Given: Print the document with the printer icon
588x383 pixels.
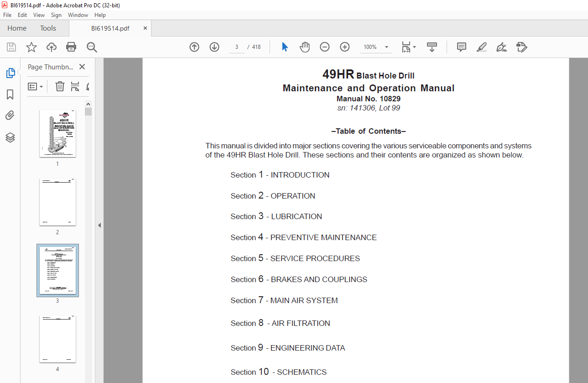Looking at the screenshot, I should click(x=71, y=47).
